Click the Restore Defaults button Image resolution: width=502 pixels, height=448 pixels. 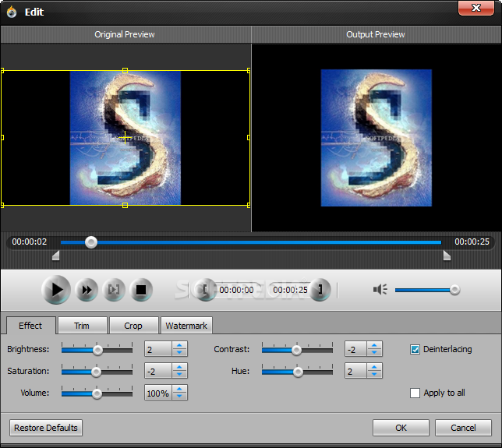point(46,428)
